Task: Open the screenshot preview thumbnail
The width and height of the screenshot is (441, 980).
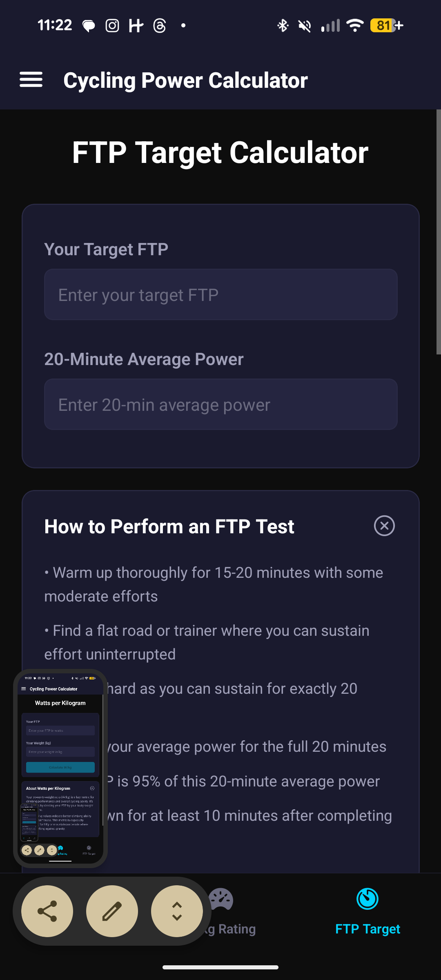Action: 60,768
